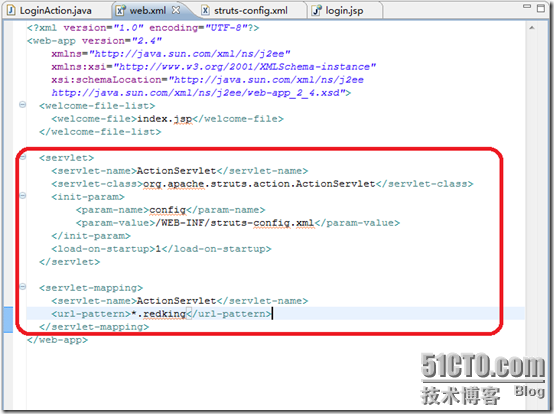Click the XML file icon on web.xml tab
Viewport: 554px width, 414px height.
pyautogui.click(x=121, y=11)
